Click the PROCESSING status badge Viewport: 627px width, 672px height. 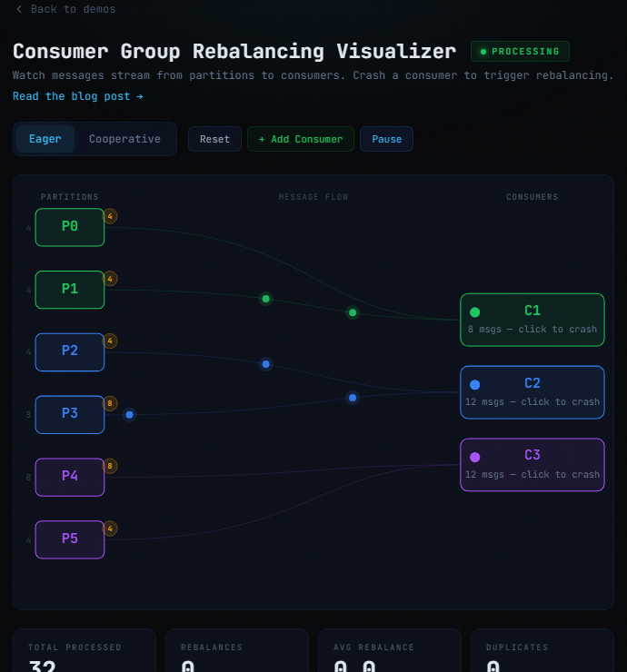(520, 52)
